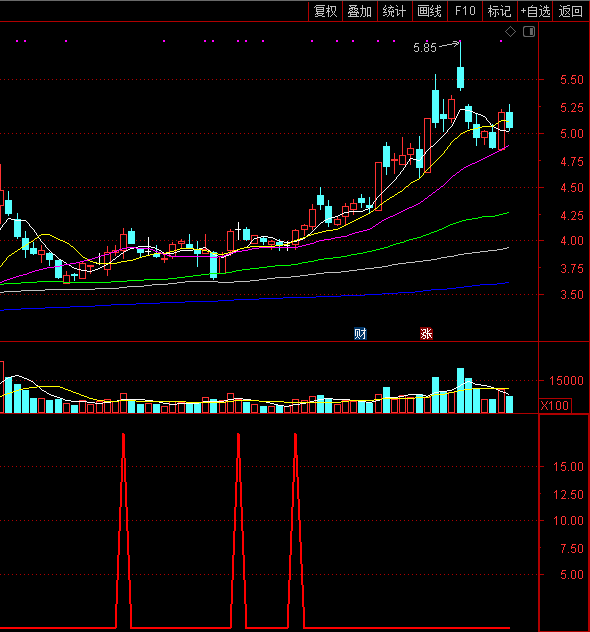The image size is (590, 632).
Task: Click the 15.00 indicator axis label
Action: tap(569, 467)
